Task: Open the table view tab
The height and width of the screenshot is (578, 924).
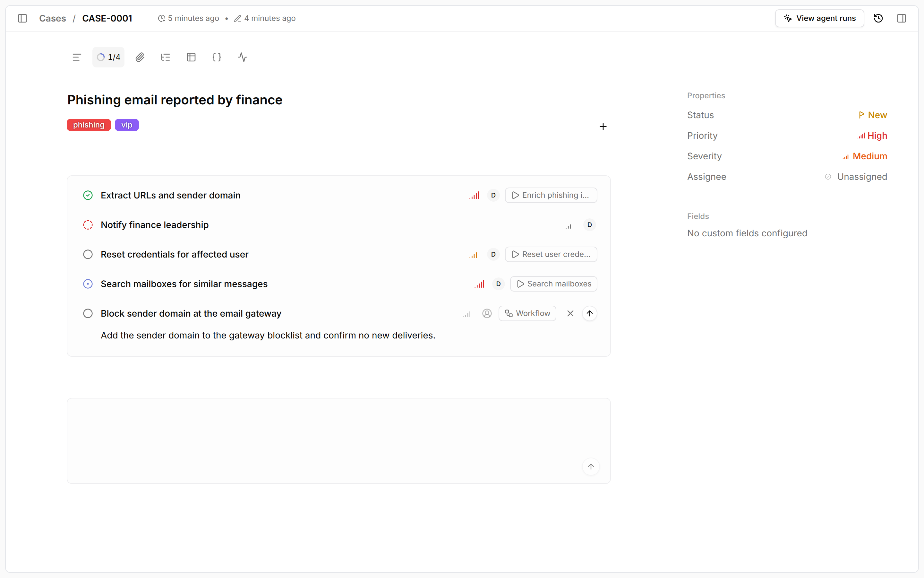Action: (191, 57)
